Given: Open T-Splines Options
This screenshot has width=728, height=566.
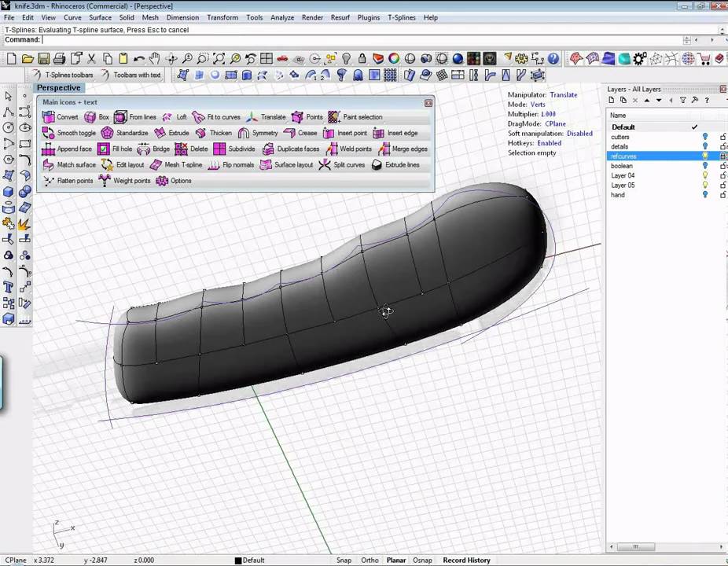Looking at the screenshot, I should tap(174, 181).
